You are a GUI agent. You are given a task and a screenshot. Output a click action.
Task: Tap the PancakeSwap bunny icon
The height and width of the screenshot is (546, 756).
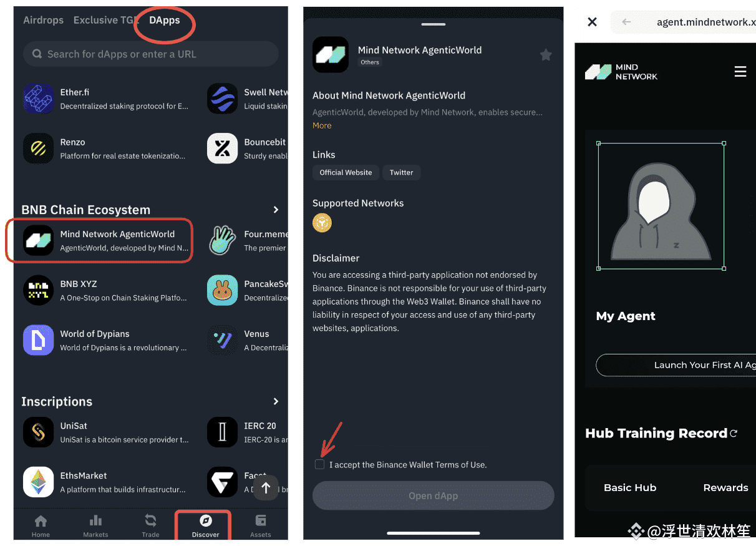(x=223, y=290)
